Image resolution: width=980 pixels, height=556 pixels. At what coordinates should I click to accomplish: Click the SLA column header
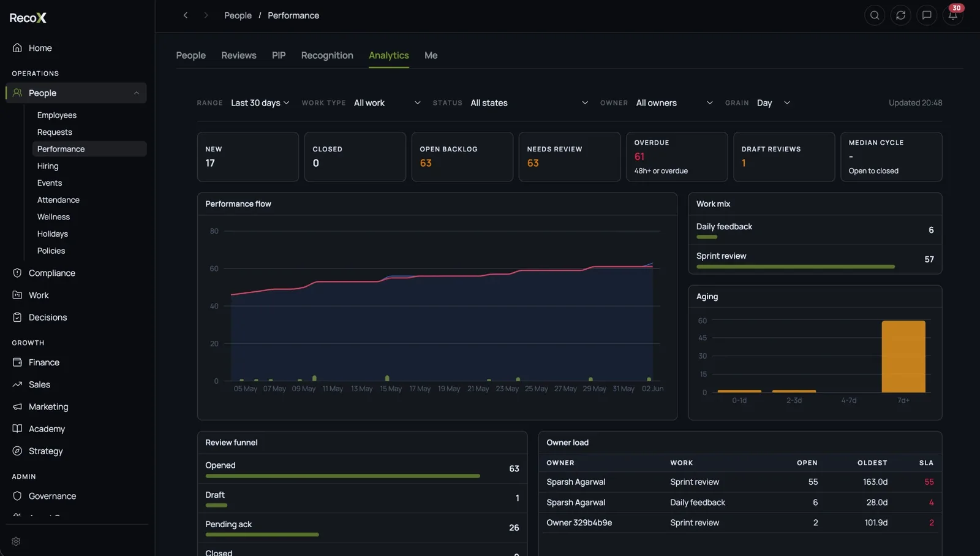click(926, 463)
